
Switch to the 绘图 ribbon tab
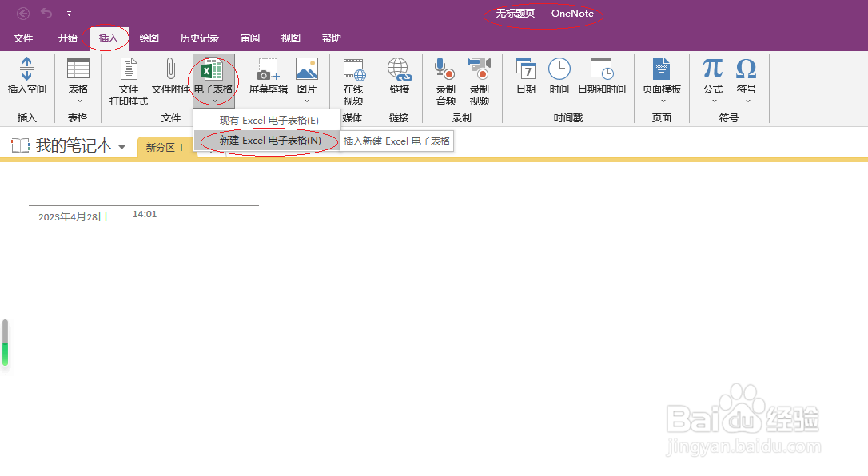[x=149, y=38]
